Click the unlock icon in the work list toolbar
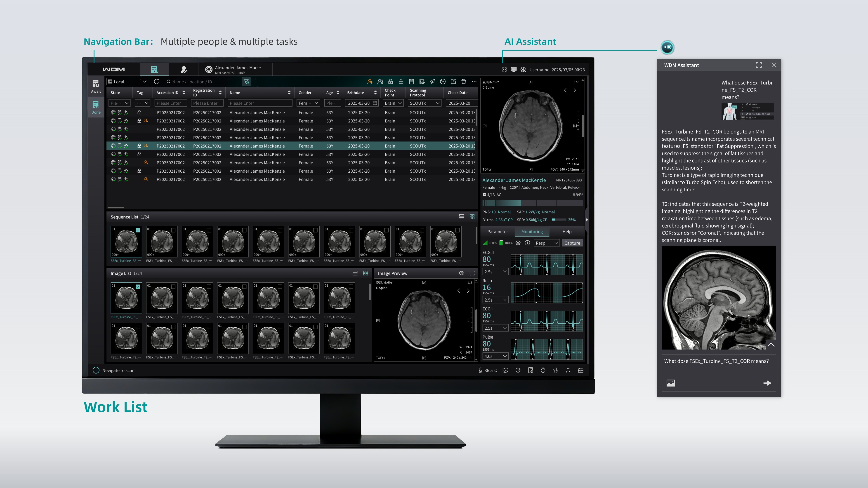 point(401,82)
